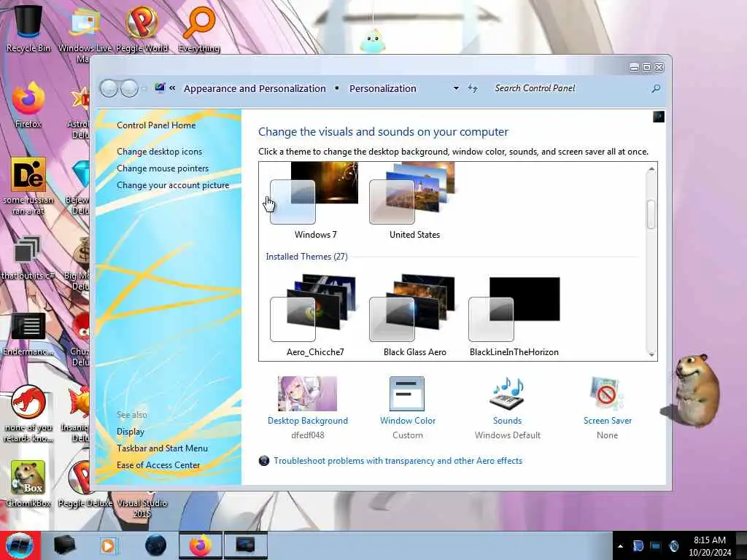Screen dimensions: 747x560
Task: Go to Appearance and Personalization breadcrumb
Action: 255,88
